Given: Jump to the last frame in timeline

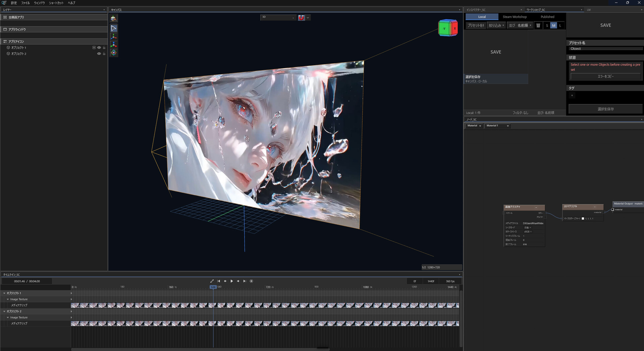Looking at the screenshot, I should click(x=245, y=281).
